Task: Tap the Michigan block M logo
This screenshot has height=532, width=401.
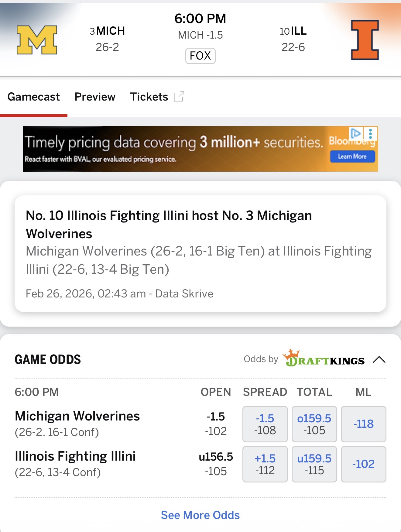Action: pos(37,40)
